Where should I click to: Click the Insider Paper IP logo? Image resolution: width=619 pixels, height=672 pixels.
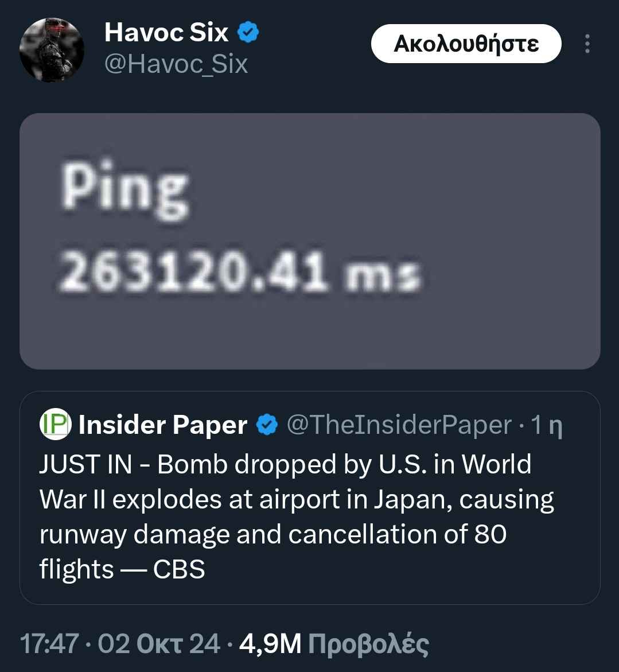coord(55,425)
